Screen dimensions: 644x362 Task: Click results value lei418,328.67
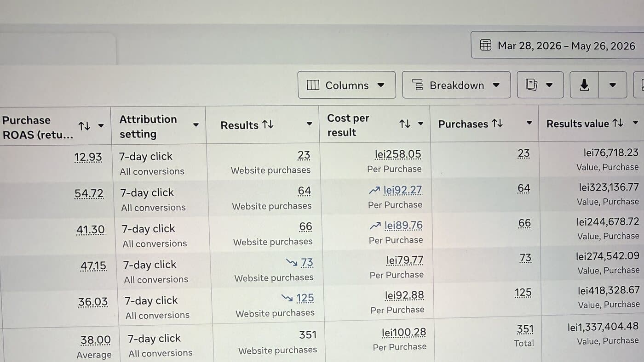pos(609,290)
